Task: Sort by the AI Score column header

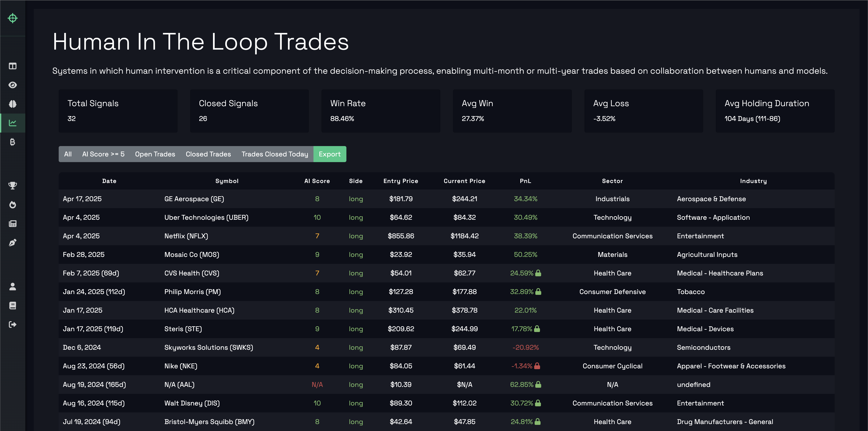Action: coord(317,181)
